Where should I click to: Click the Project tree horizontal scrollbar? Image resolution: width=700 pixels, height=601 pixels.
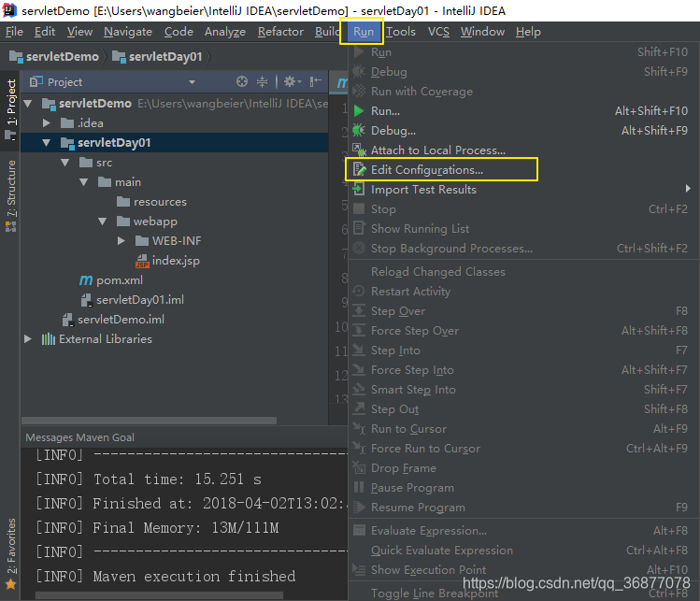click(x=150, y=421)
